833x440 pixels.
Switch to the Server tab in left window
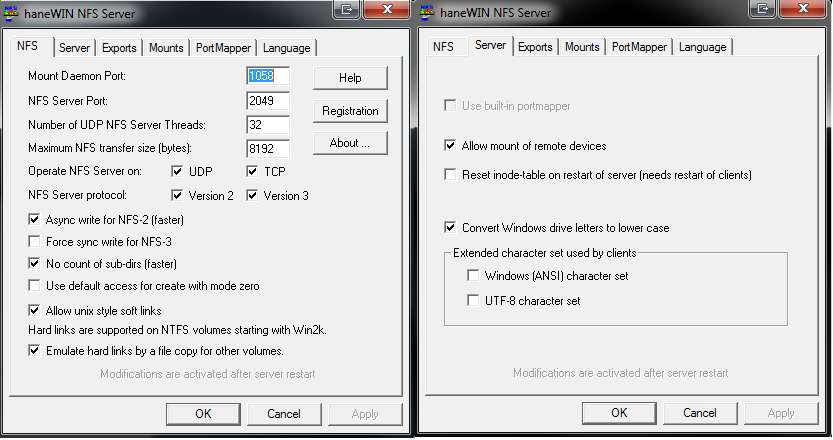[74, 48]
